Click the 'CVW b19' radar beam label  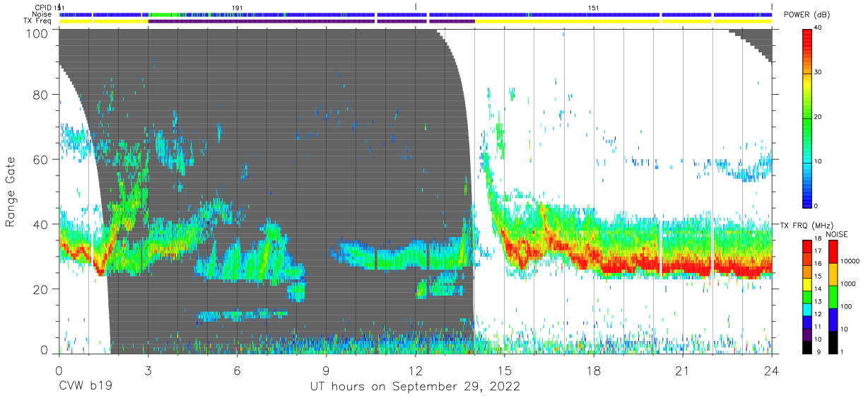(86, 387)
